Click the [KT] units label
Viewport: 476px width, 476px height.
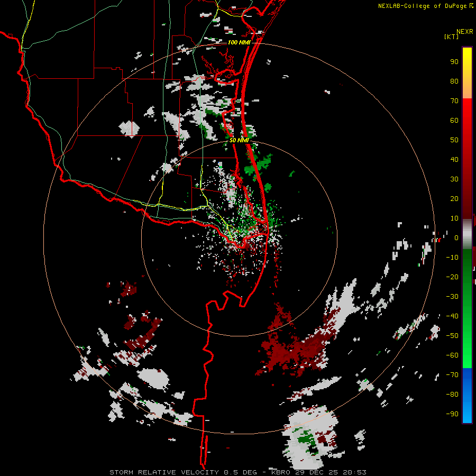[x=452, y=36]
